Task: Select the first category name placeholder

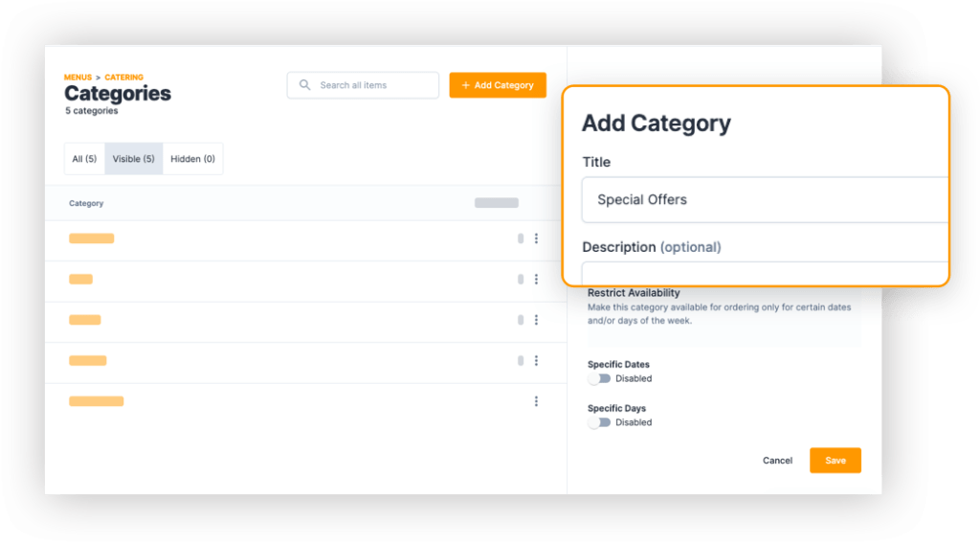Action: click(91, 238)
